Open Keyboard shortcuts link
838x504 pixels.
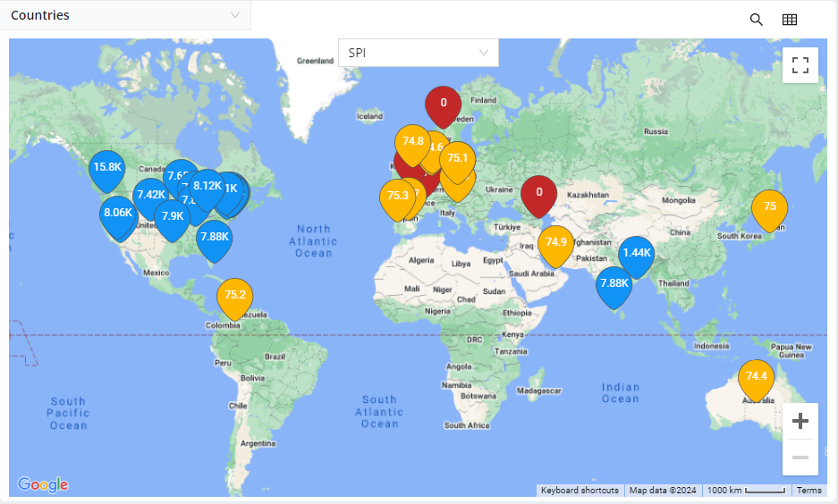coord(580,490)
